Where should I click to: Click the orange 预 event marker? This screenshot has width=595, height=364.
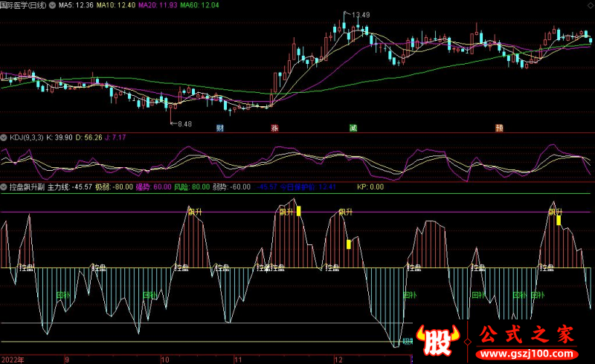pyautogui.click(x=499, y=129)
